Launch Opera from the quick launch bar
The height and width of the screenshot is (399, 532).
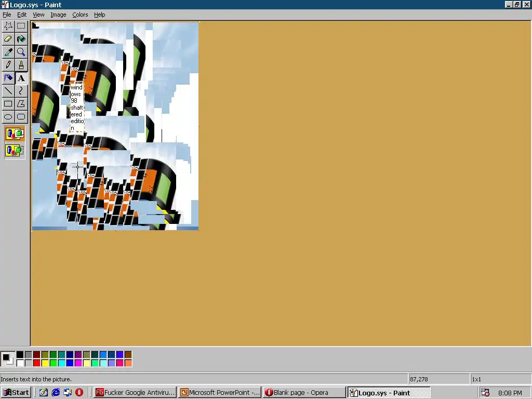(x=79, y=393)
